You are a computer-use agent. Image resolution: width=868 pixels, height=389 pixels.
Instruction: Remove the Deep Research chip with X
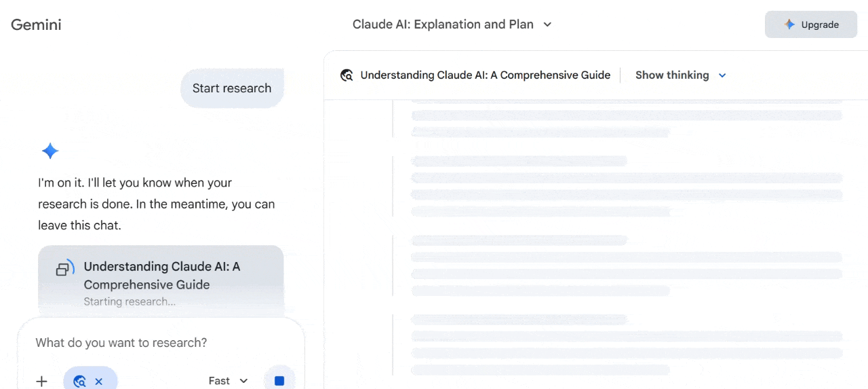tap(99, 381)
